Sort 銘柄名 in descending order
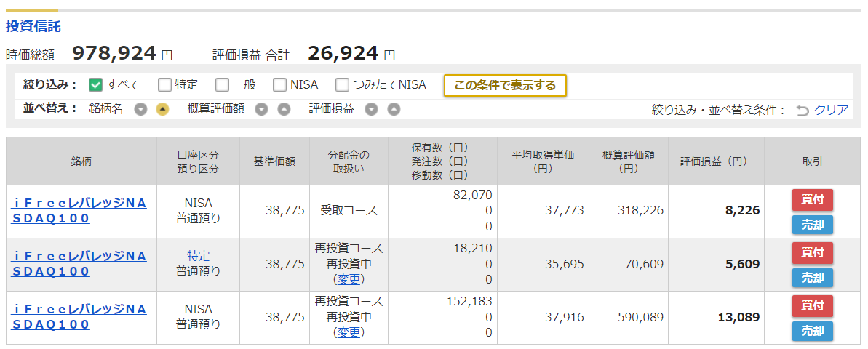868x349 pixels. [x=141, y=110]
